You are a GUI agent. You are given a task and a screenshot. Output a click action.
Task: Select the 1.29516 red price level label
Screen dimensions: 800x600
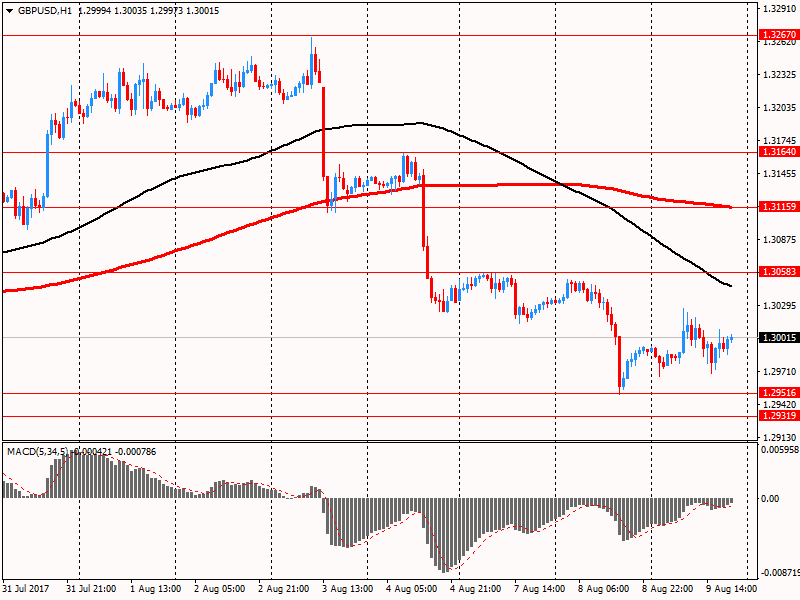779,392
